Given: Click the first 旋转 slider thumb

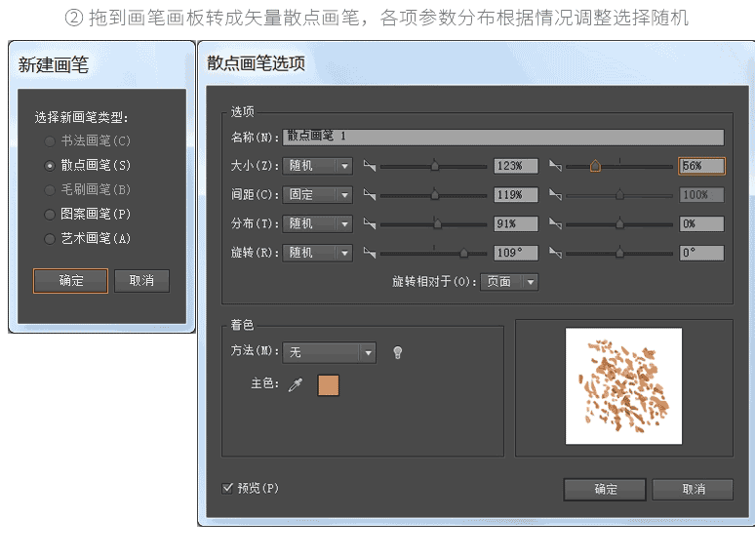Looking at the screenshot, I should coord(463,253).
